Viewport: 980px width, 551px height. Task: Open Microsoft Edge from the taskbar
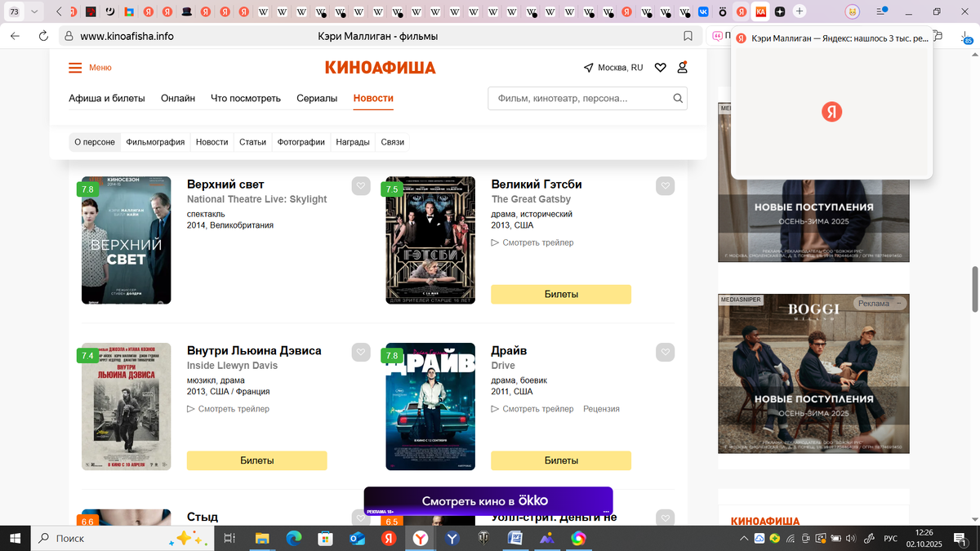click(294, 539)
